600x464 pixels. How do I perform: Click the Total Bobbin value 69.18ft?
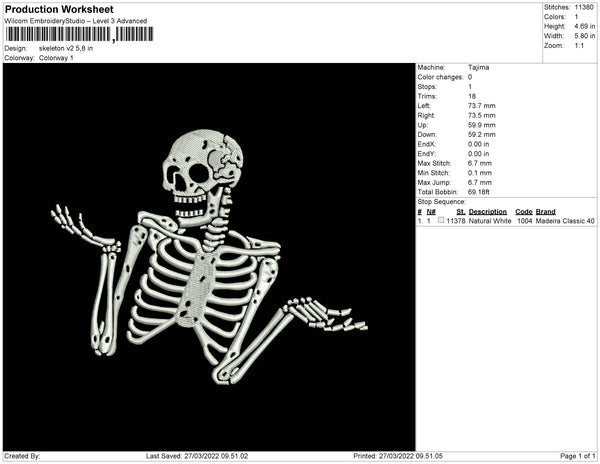tap(478, 192)
